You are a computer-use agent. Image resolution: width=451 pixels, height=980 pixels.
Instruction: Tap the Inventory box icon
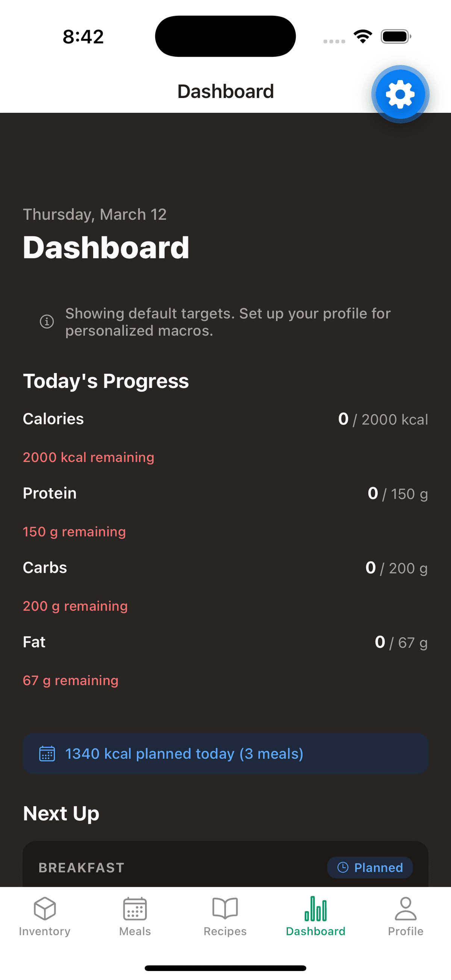pos(44,909)
